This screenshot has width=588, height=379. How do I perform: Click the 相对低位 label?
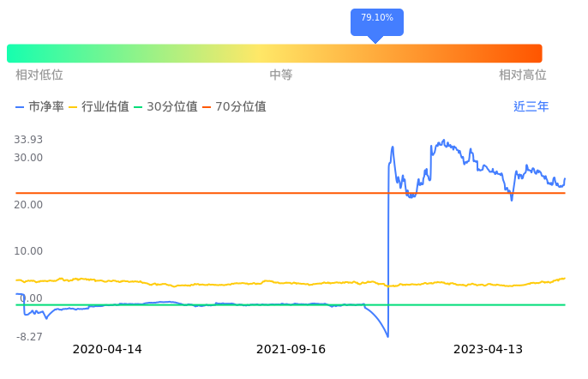39,75
